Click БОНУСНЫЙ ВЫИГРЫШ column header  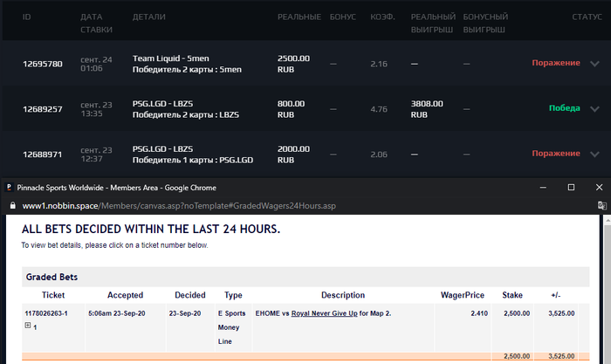[485, 23]
